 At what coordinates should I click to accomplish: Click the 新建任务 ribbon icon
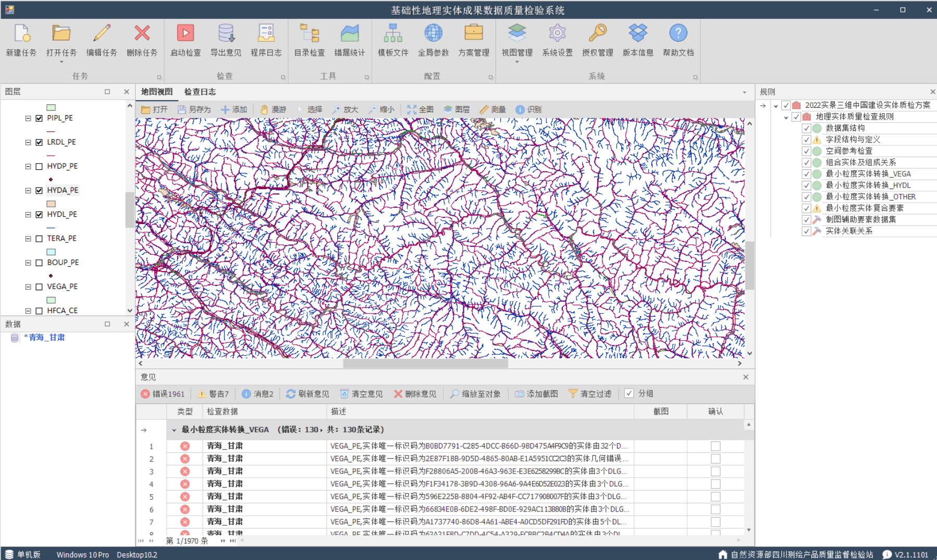[x=21, y=34]
